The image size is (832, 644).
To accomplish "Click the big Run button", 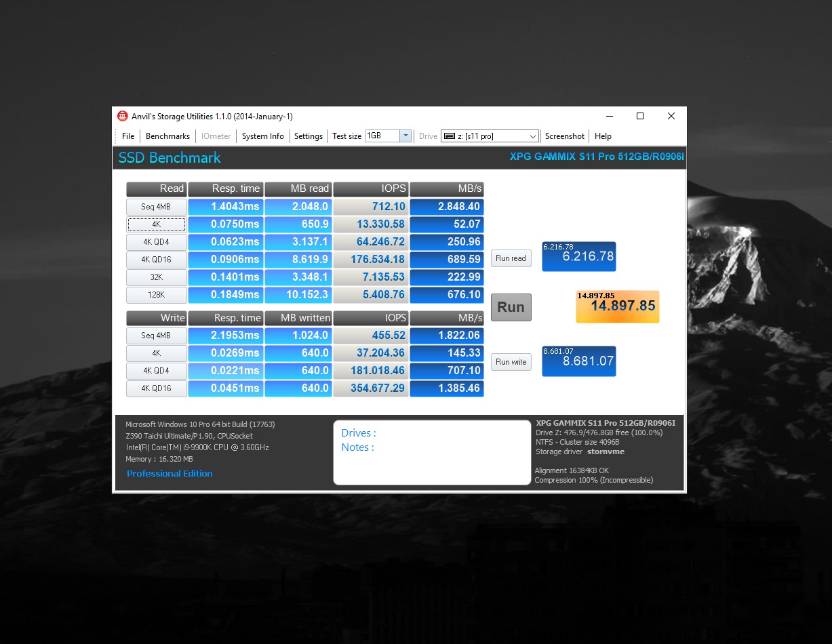I will pos(511,307).
